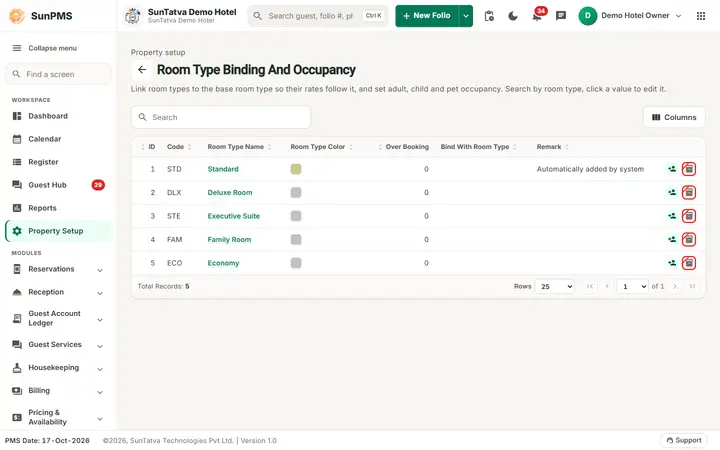Click the SunPMS logo icon

click(17, 16)
